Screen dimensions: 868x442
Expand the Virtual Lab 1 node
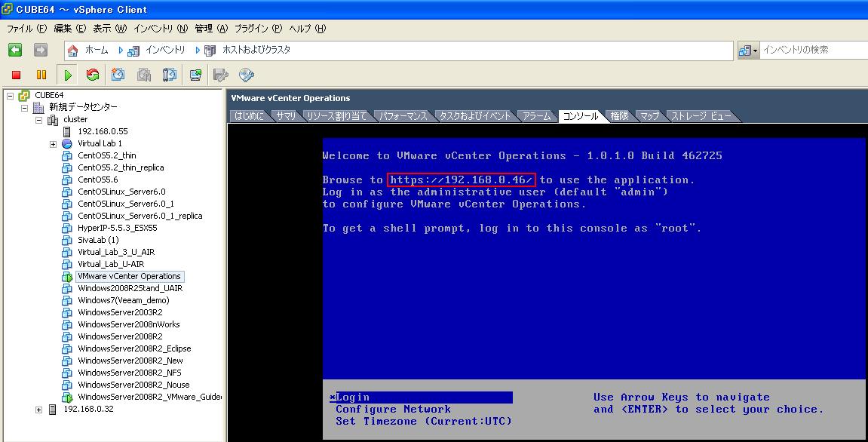pyautogui.click(x=53, y=144)
